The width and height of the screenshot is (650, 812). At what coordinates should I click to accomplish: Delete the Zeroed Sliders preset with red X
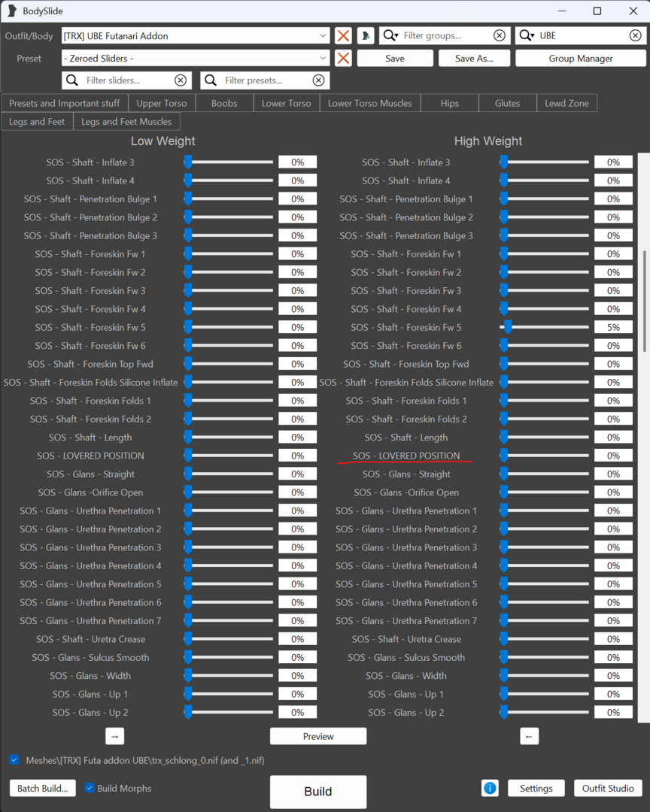(x=343, y=58)
